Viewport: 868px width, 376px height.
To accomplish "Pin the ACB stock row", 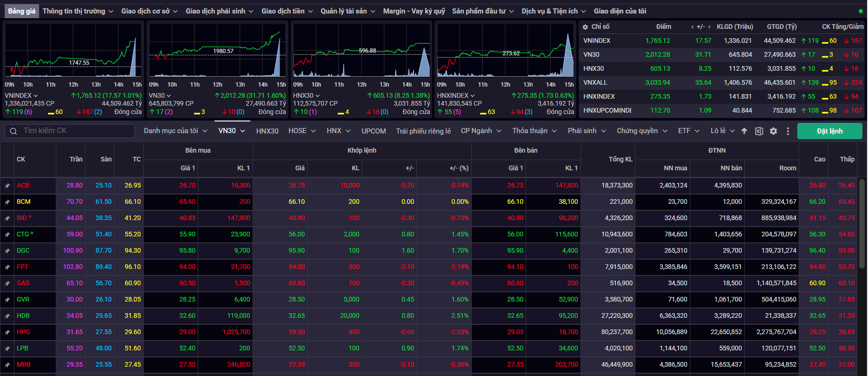I will (7, 186).
